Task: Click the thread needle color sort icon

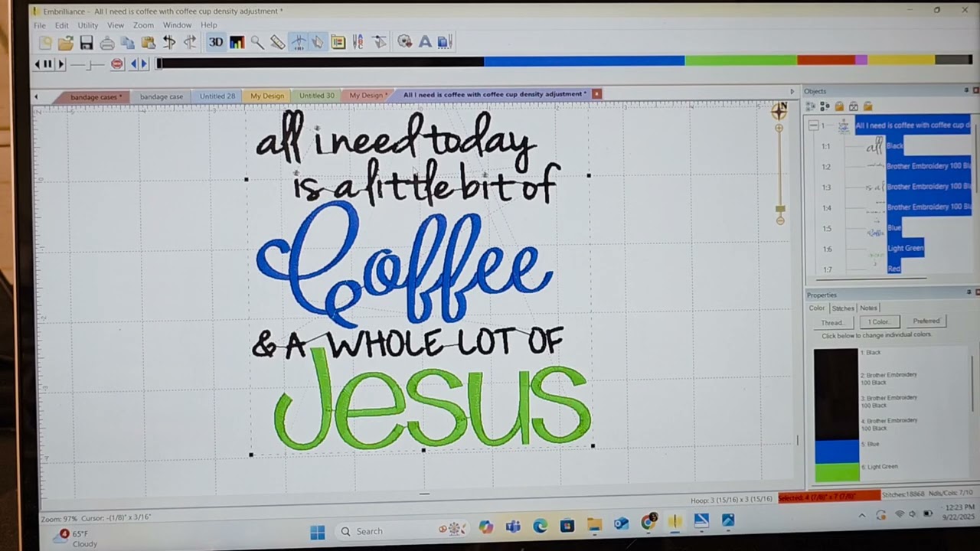Action: click(358, 42)
